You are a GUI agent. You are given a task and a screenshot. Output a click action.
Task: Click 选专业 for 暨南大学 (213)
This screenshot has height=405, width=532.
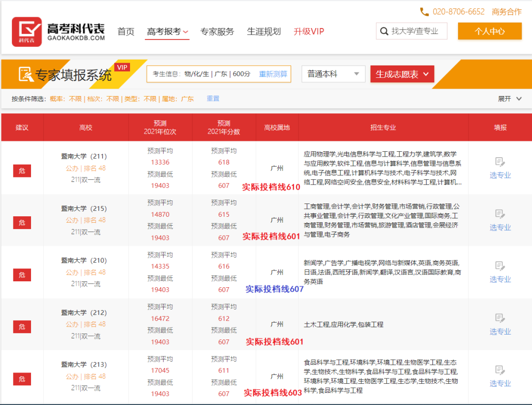point(500,384)
